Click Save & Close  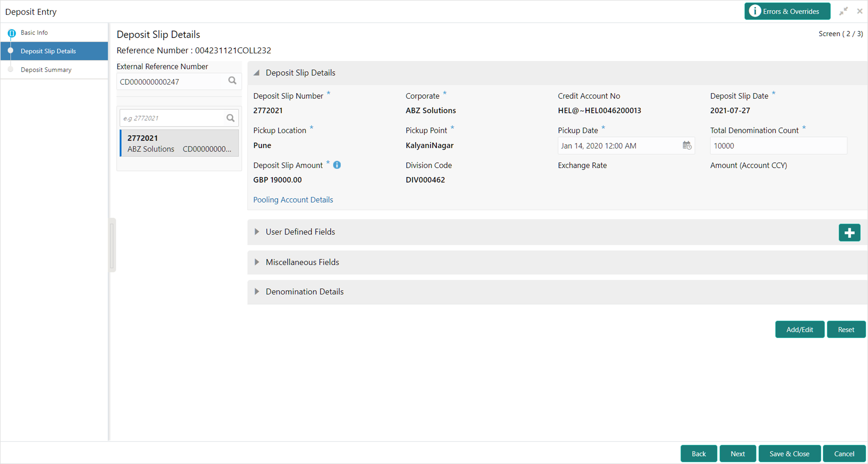(x=789, y=454)
